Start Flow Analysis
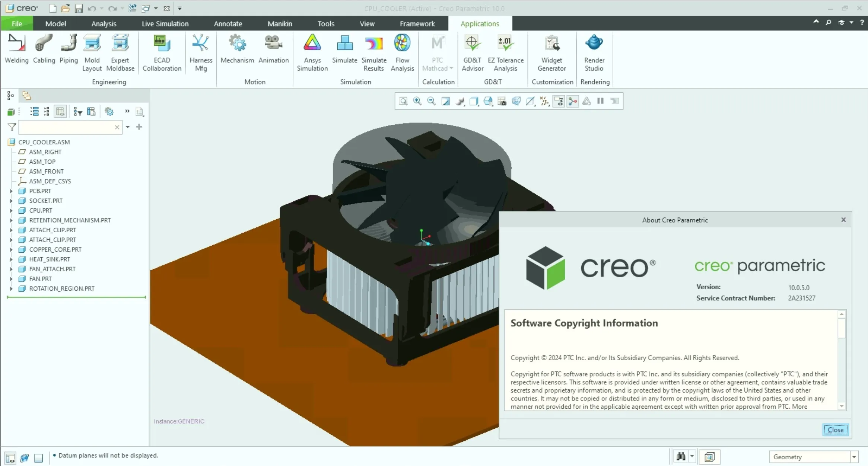 (x=402, y=53)
